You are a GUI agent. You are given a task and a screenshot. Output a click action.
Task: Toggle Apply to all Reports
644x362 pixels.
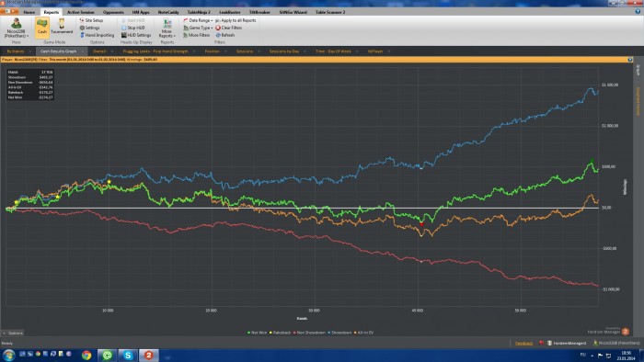pyautogui.click(x=236, y=20)
